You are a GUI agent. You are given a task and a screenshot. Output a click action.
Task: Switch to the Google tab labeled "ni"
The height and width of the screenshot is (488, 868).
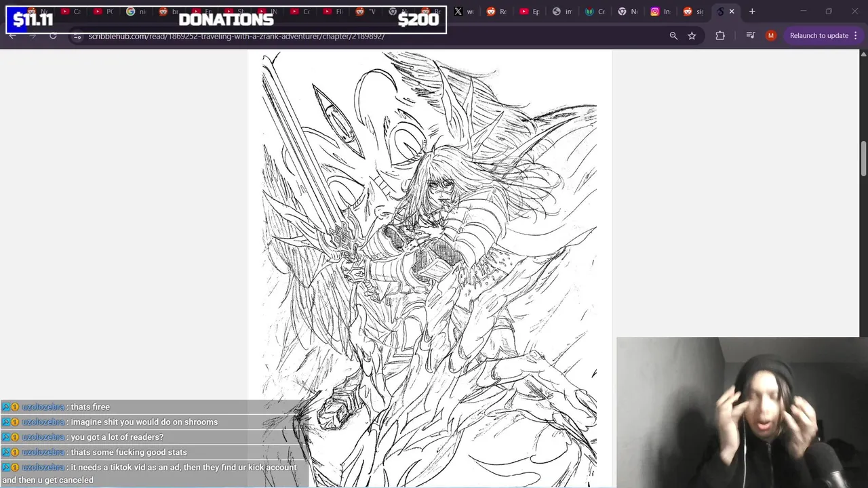pyautogui.click(x=136, y=12)
